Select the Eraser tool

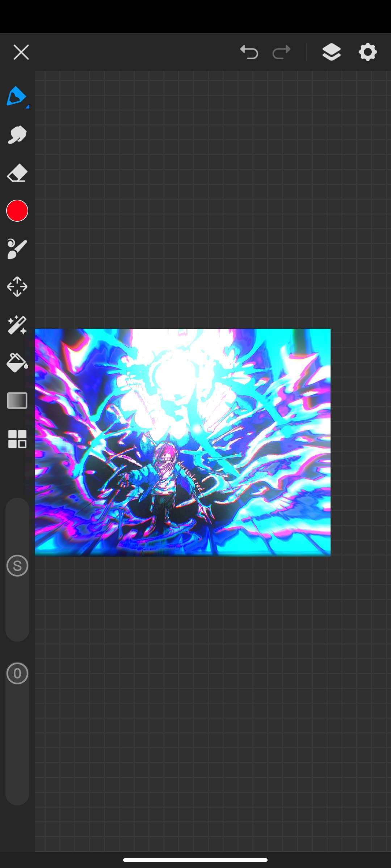17,173
